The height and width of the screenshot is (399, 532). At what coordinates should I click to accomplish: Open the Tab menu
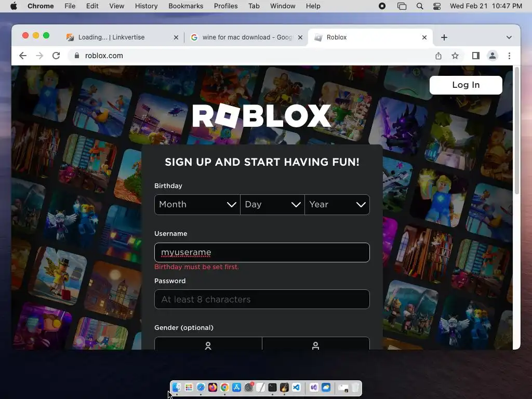254,6
